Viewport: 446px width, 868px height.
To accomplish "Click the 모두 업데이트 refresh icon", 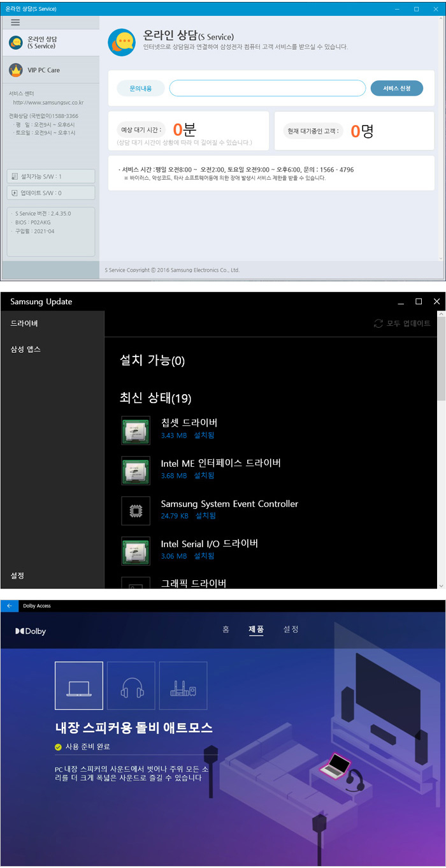I will [378, 323].
